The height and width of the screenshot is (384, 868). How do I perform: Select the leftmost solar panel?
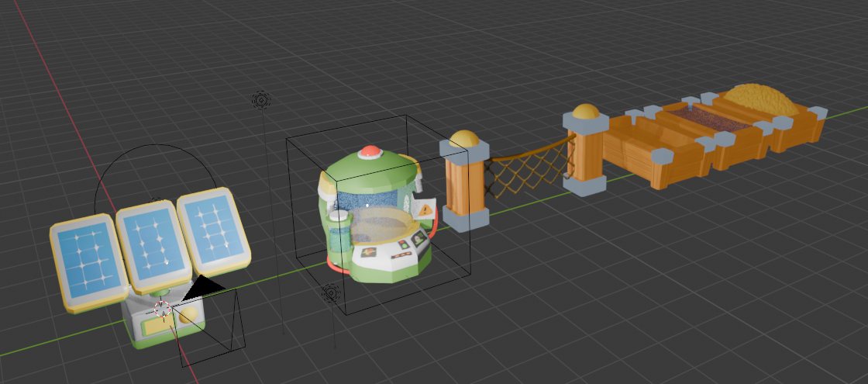88,263
